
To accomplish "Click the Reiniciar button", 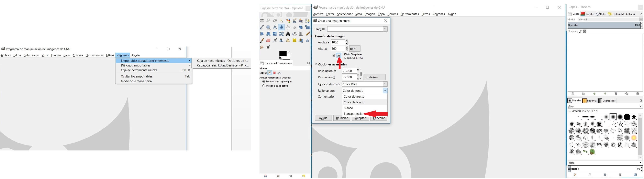I will tap(342, 118).
